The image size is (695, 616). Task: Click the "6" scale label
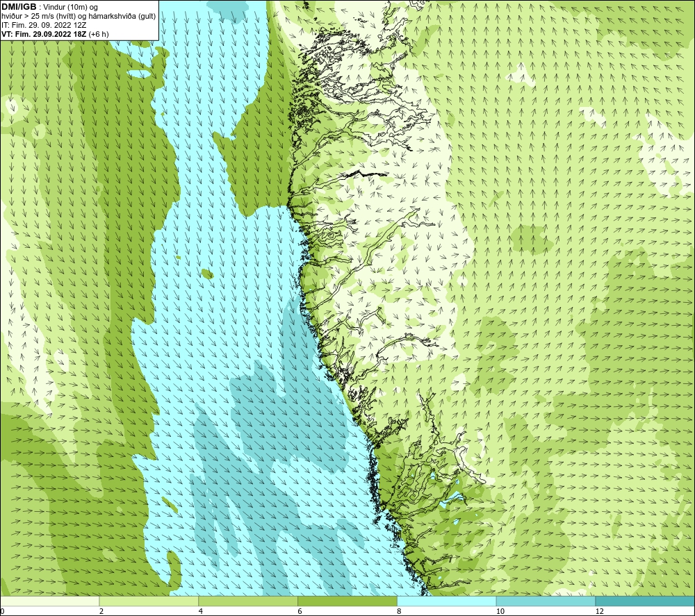pos(300,611)
